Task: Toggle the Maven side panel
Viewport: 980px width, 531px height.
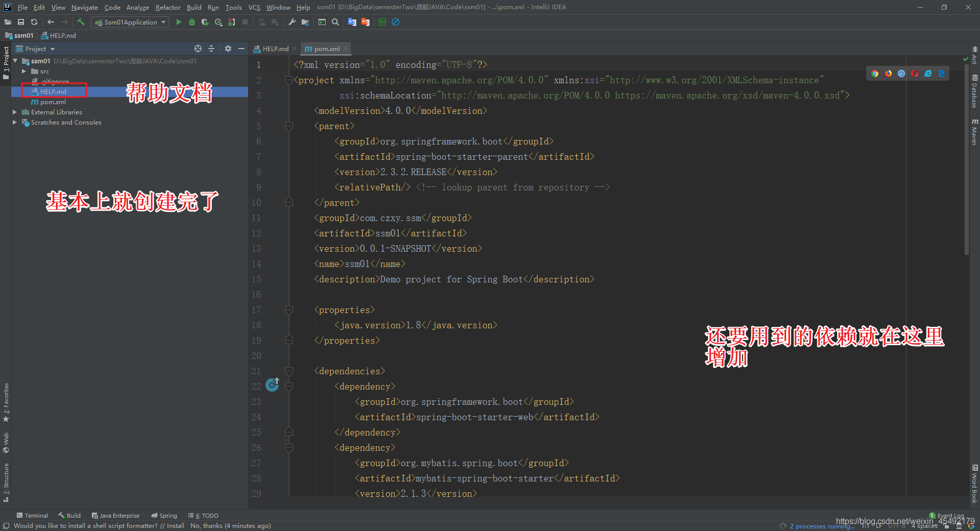Action: [974, 132]
